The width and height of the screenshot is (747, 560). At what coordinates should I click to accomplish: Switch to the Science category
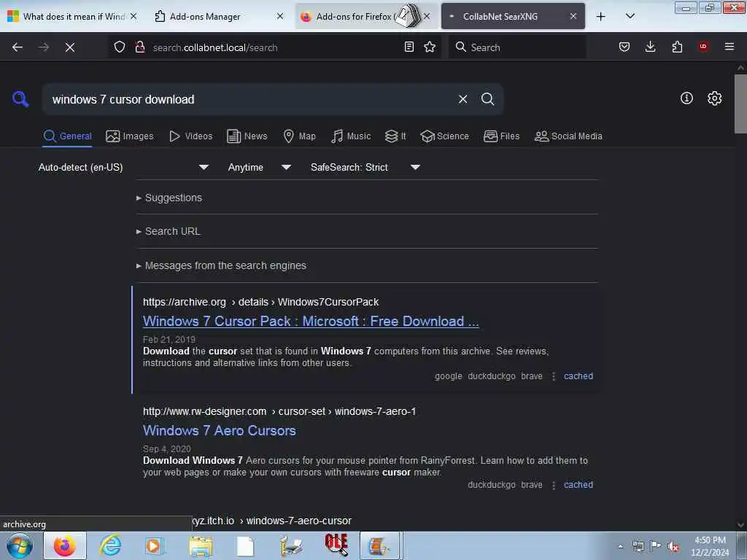[x=444, y=136]
